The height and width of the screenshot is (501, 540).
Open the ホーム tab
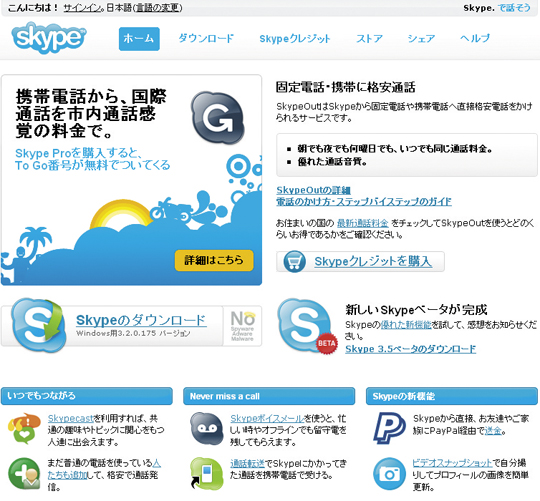(139, 39)
